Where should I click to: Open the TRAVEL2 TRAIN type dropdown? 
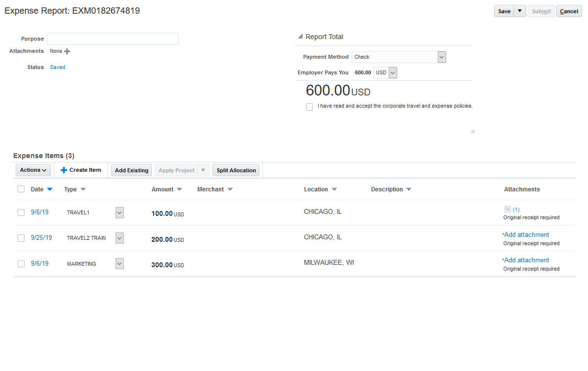[119, 238]
